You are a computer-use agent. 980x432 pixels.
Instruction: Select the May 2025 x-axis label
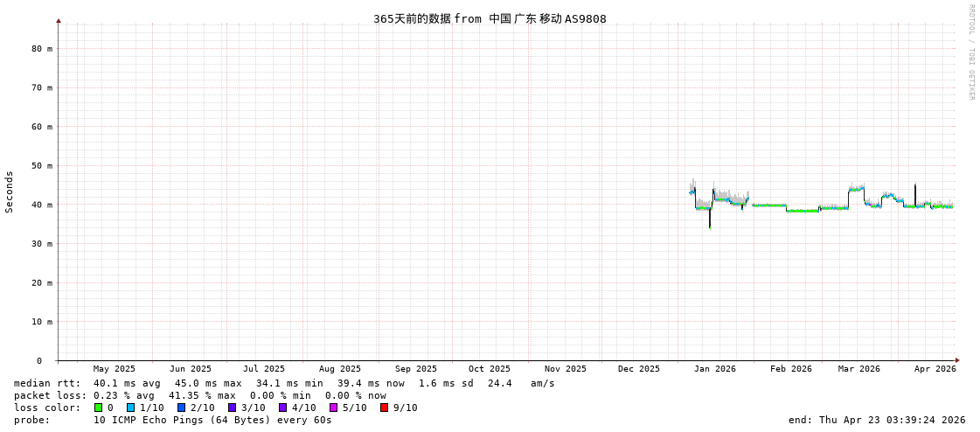115,369
